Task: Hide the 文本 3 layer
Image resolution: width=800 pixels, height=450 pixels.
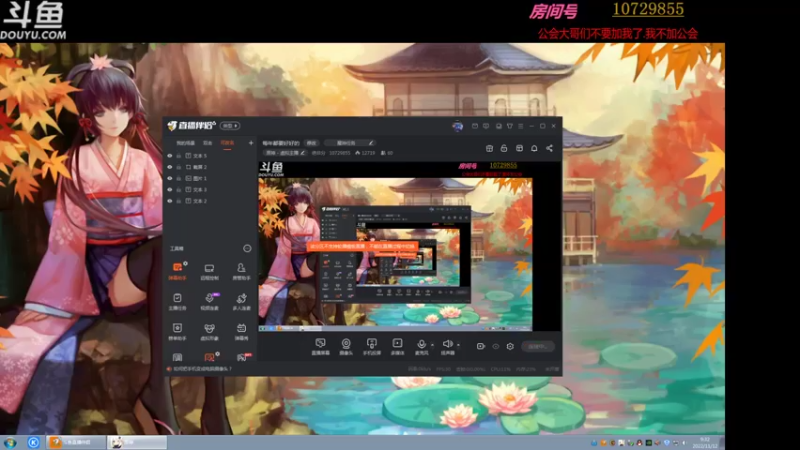Action: click(170, 189)
